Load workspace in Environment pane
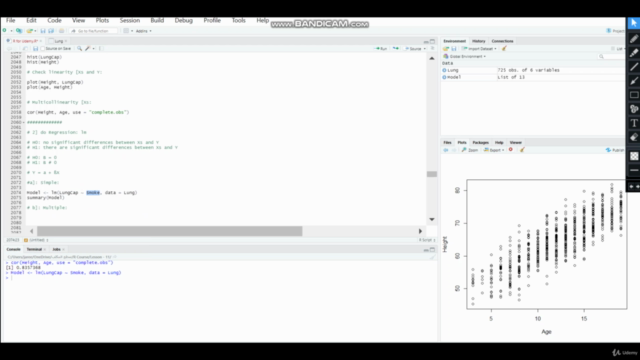Viewport: 640px width, 360px height. (x=446, y=49)
